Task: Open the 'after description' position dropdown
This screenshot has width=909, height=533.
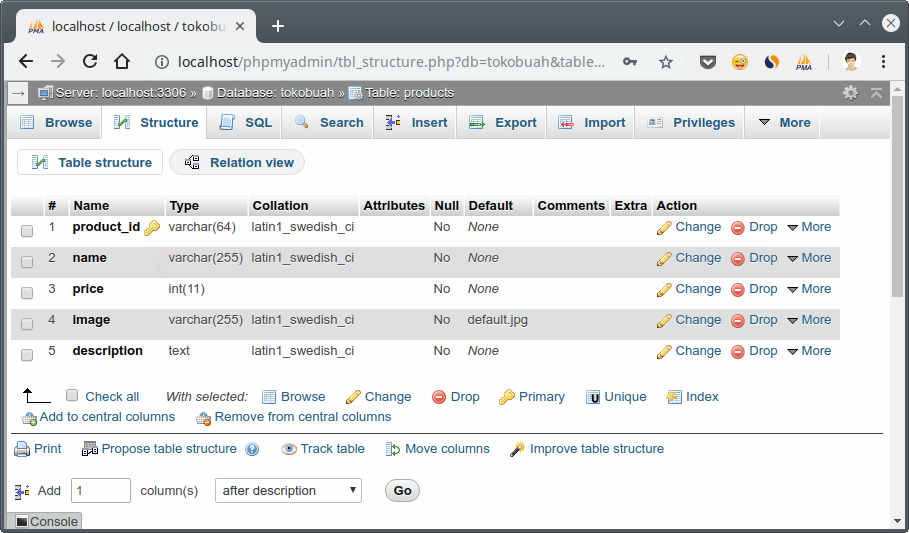Action: tap(288, 491)
